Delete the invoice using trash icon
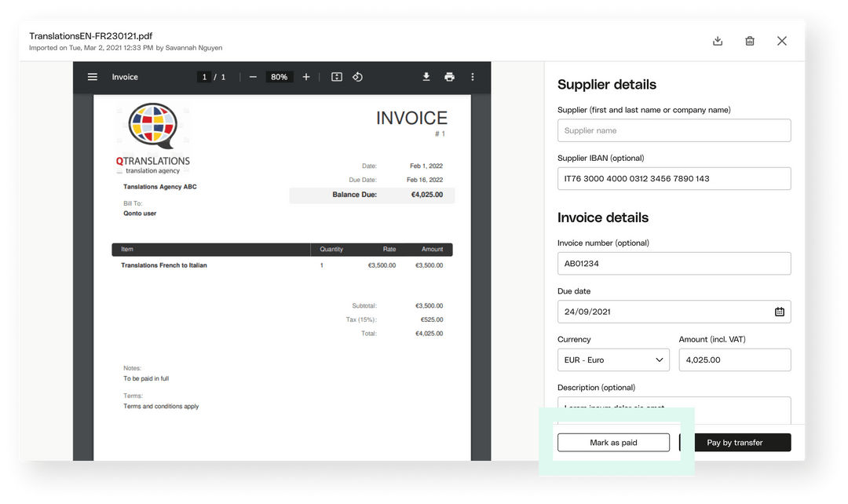848x504 pixels. click(750, 41)
